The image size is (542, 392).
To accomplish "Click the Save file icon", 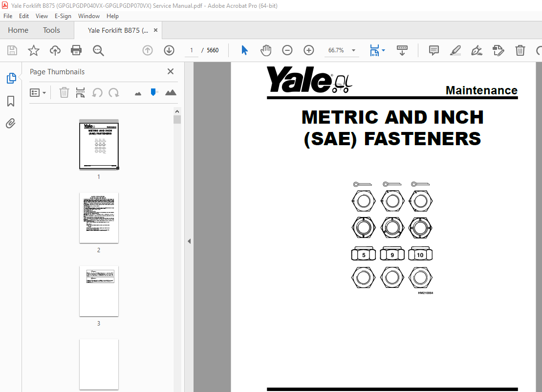I will (x=12, y=50).
